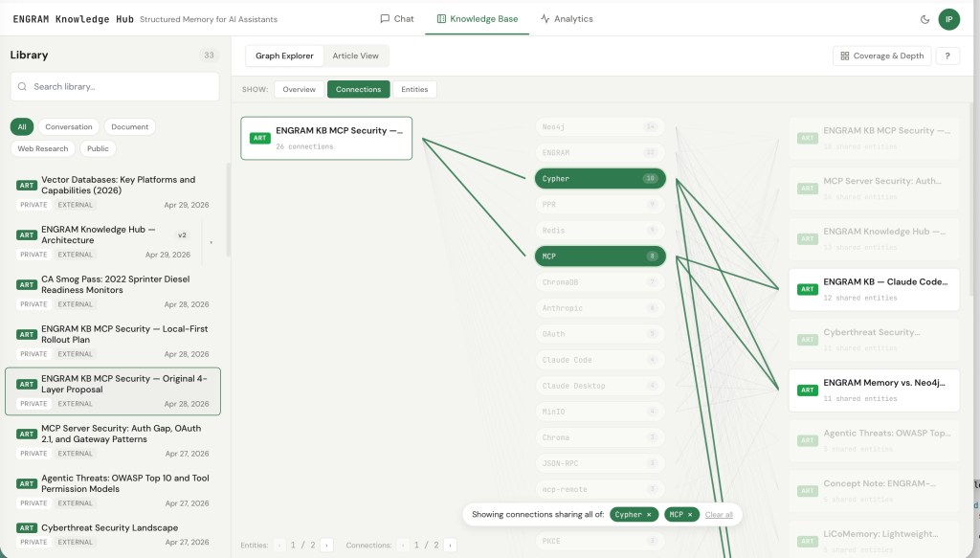Open Local-First Rollout Plan article
The width and height of the screenshot is (980, 558).
113,341
